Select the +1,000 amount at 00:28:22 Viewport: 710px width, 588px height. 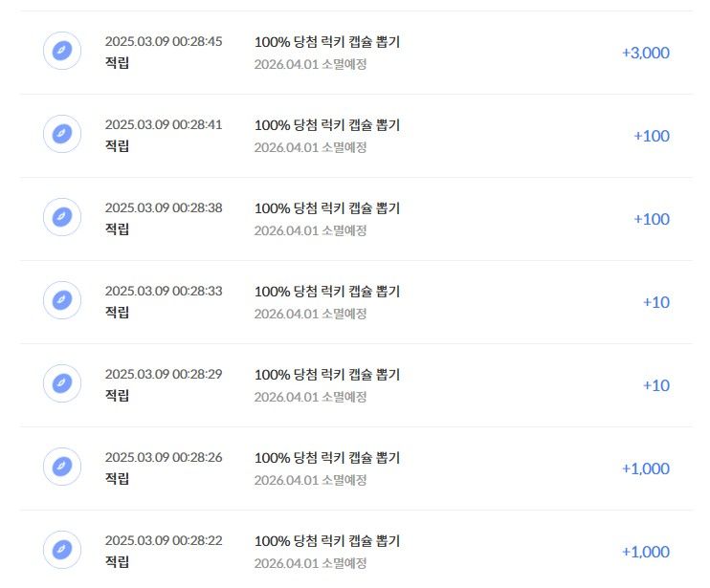646,553
